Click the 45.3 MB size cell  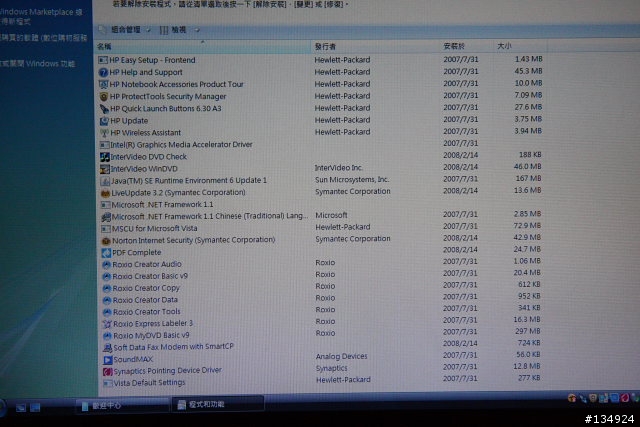pos(528,71)
